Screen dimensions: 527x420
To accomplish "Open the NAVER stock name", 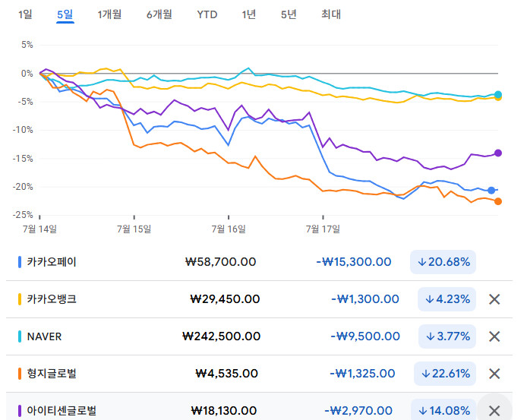I will 44,336.
